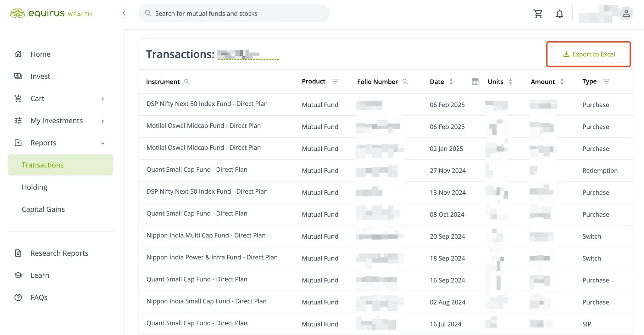
Task: Click the Cart sidebar icon
Action: coord(18,98)
